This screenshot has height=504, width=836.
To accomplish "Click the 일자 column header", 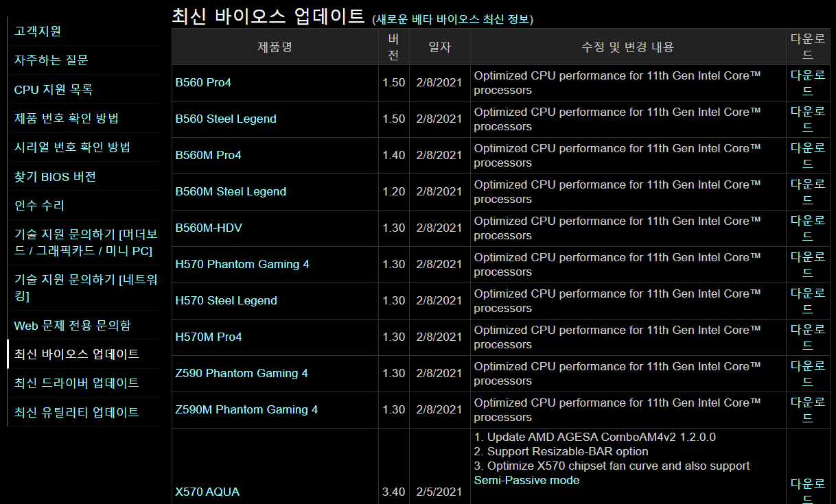I will pyautogui.click(x=439, y=47).
